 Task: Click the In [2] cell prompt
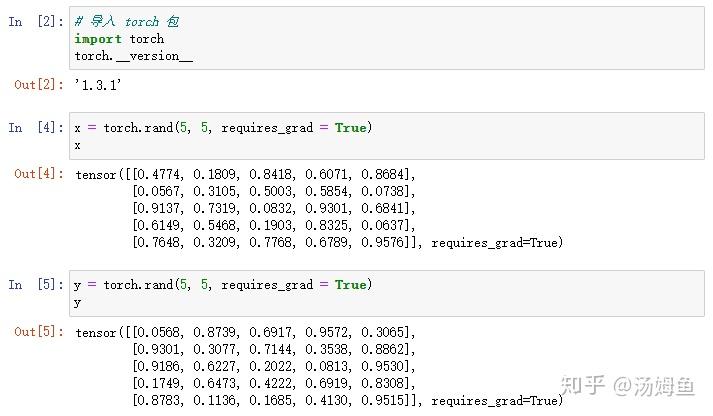[x=37, y=21]
